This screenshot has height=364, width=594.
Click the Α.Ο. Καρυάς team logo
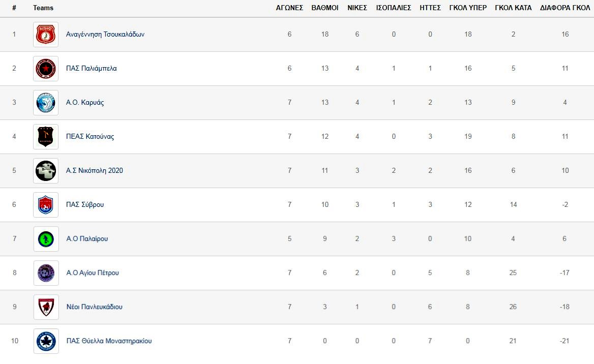pyautogui.click(x=46, y=103)
